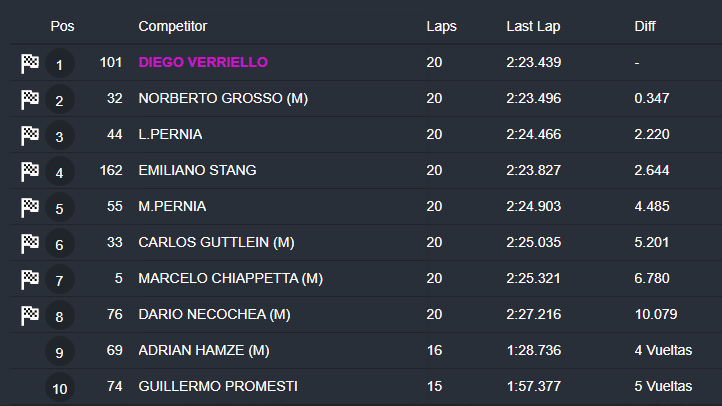
Task: Click the position 10 circle badge
Action: click(60, 388)
